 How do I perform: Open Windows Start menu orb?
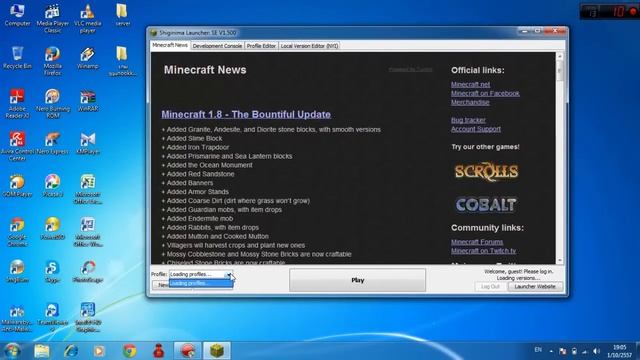click(x=12, y=351)
